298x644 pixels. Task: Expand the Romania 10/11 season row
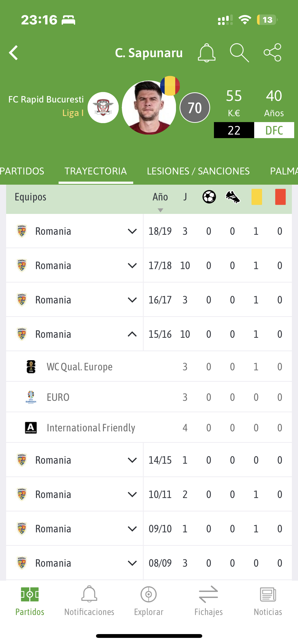coord(132,494)
